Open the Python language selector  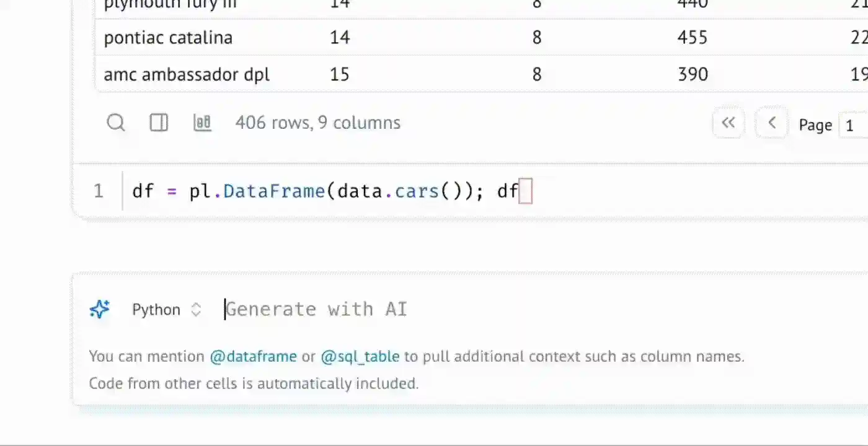pyautogui.click(x=167, y=310)
